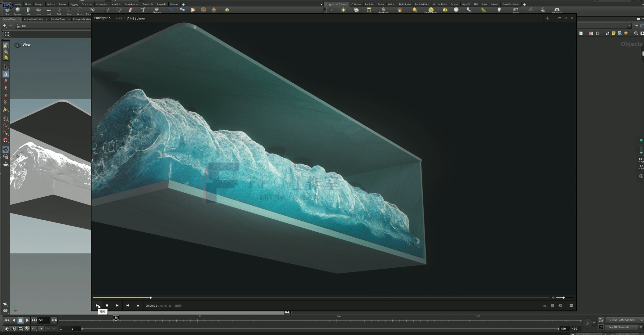The height and width of the screenshot is (335, 644).
Task: Open the obj network path dropdown
Action: click(x=629, y=26)
